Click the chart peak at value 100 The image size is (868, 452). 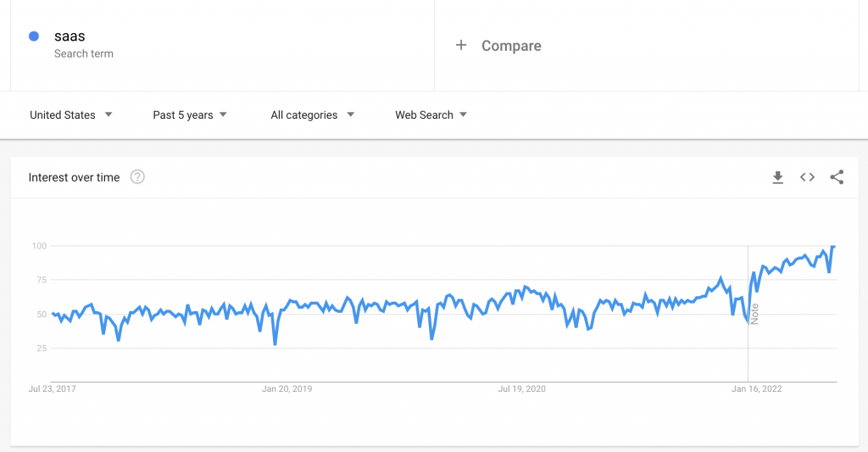tap(833, 247)
